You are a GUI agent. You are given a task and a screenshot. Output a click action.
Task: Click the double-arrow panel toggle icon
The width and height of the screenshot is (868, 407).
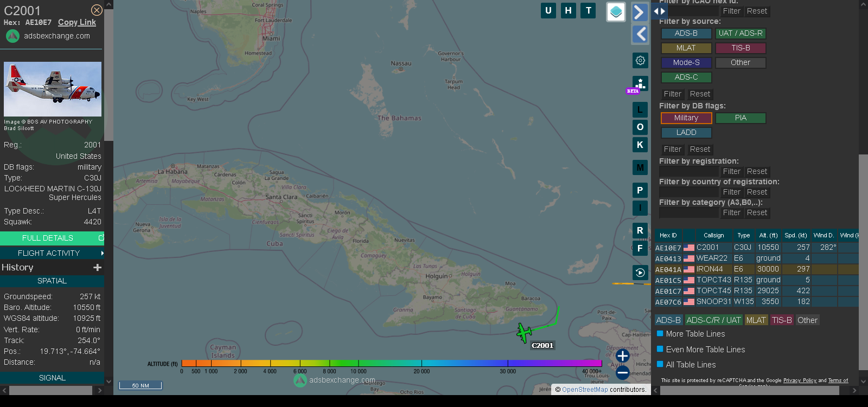point(659,11)
